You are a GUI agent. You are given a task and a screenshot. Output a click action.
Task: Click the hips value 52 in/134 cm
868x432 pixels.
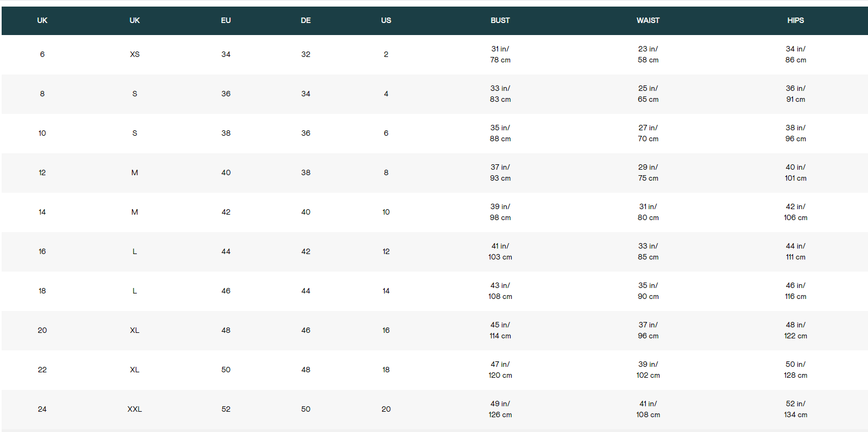tap(795, 409)
